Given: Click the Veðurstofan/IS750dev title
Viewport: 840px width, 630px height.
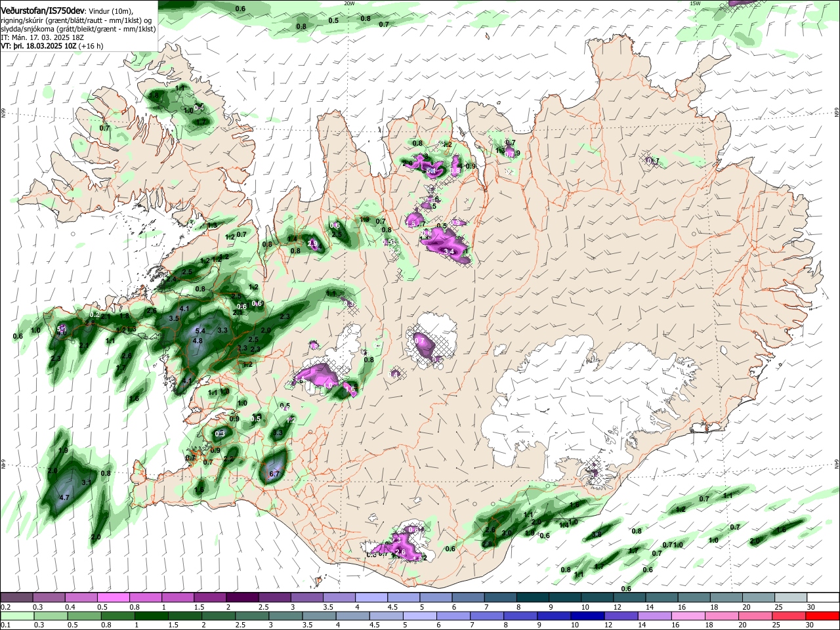Looking at the screenshot, I should (x=43, y=10).
